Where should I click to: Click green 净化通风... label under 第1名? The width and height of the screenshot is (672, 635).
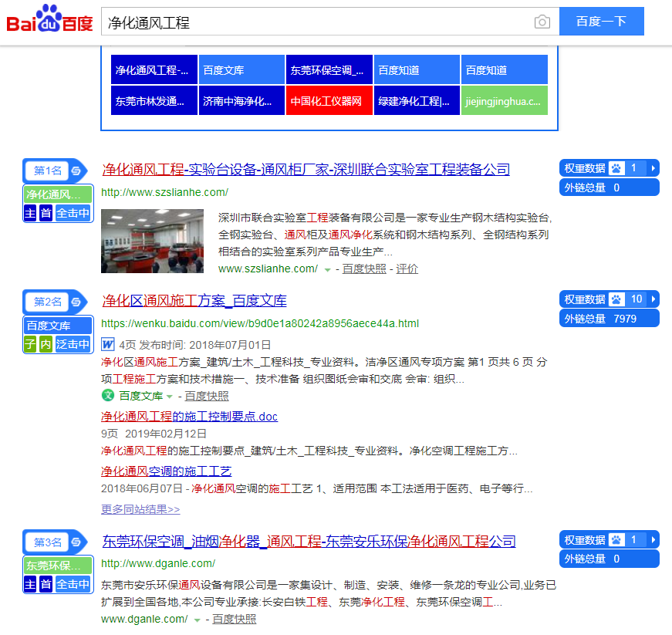point(58,194)
